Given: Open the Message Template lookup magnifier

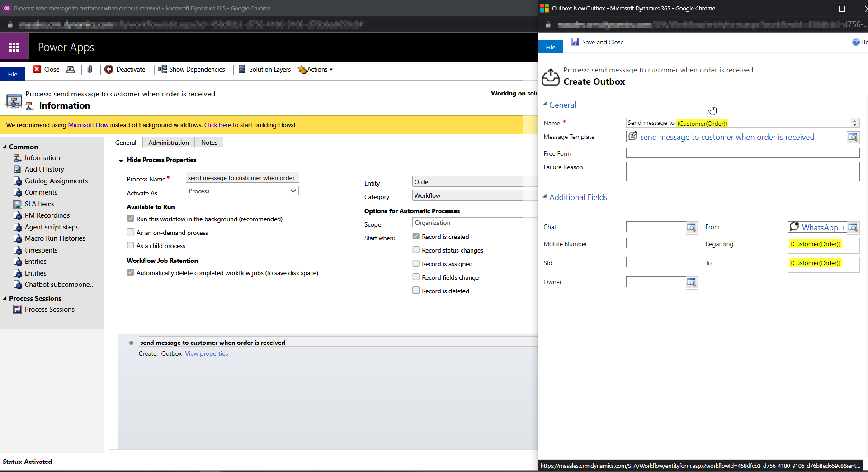Looking at the screenshot, I should (853, 137).
